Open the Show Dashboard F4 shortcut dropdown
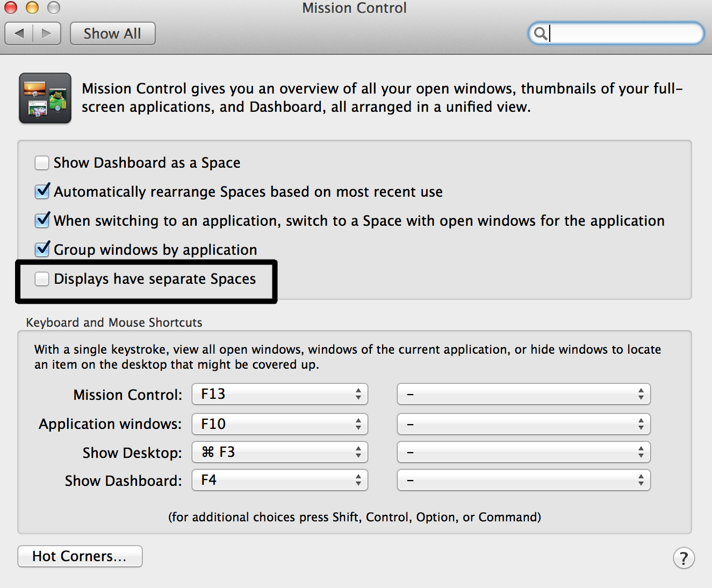Viewport: 712px width, 588px height. click(280, 480)
